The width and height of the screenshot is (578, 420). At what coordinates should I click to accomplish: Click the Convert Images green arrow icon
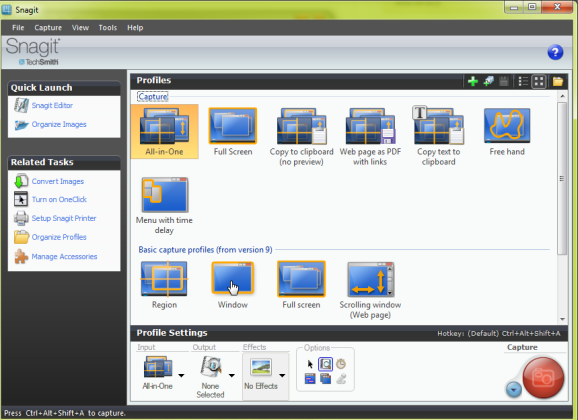(x=21, y=181)
